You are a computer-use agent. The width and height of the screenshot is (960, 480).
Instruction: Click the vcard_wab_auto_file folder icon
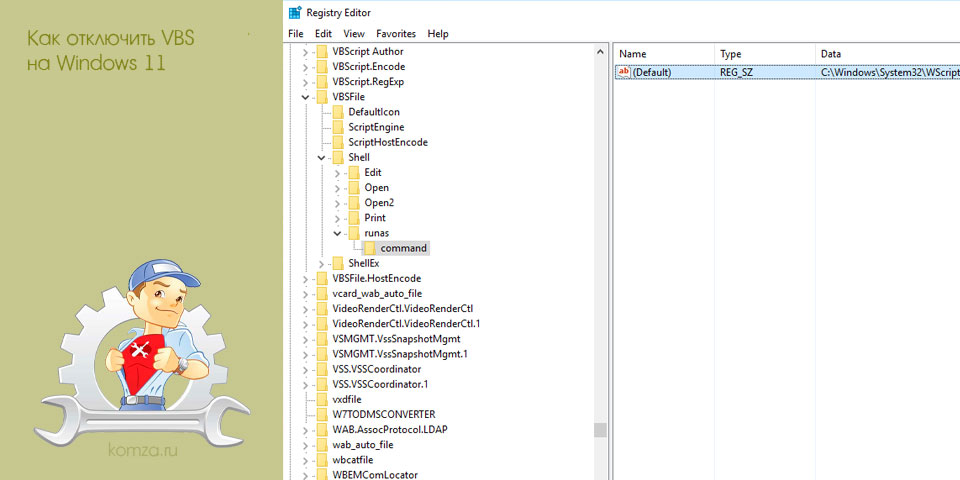click(x=322, y=293)
